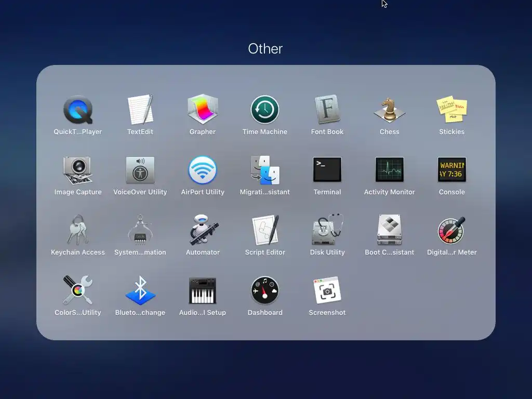Open QuickTime Player app icon
This screenshot has height=399, width=532.
click(78, 110)
